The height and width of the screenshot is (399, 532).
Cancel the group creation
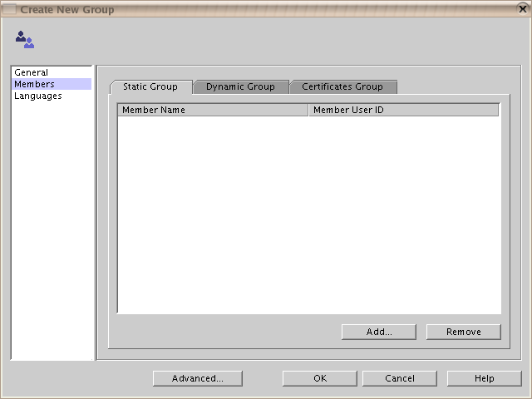400,378
